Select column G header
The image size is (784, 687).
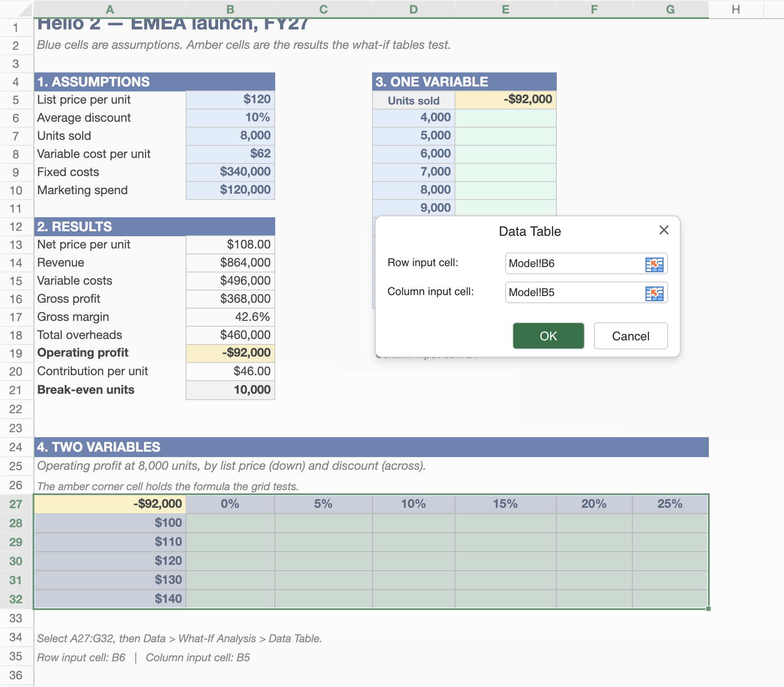[x=670, y=9]
